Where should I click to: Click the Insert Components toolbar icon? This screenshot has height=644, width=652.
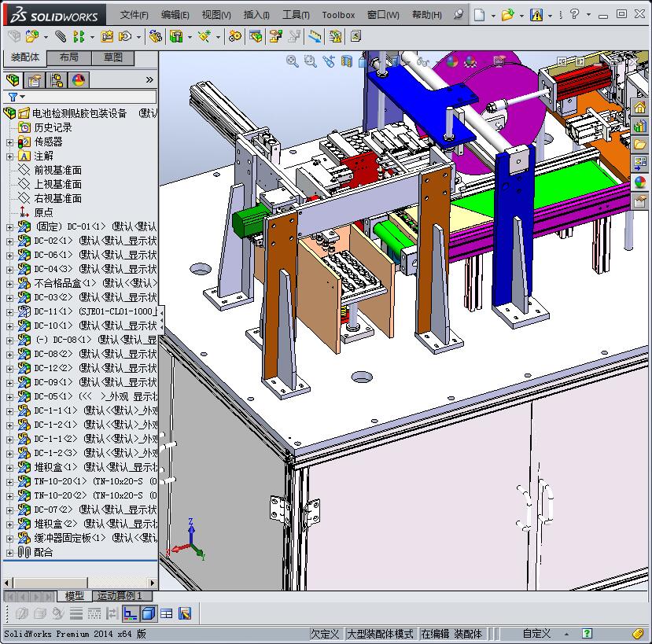coord(31,37)
